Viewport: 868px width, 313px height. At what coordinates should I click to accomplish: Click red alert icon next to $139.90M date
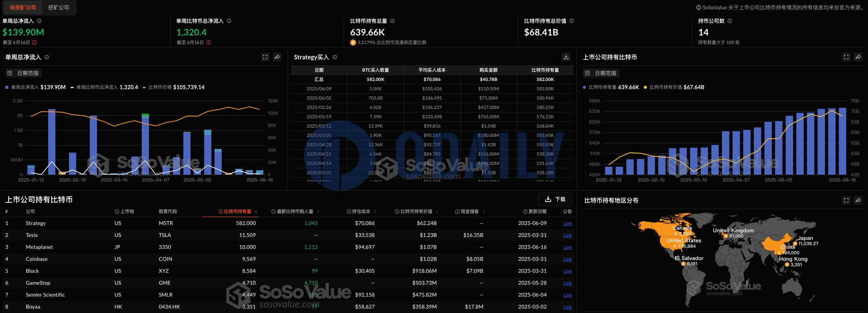click(34, 43)
